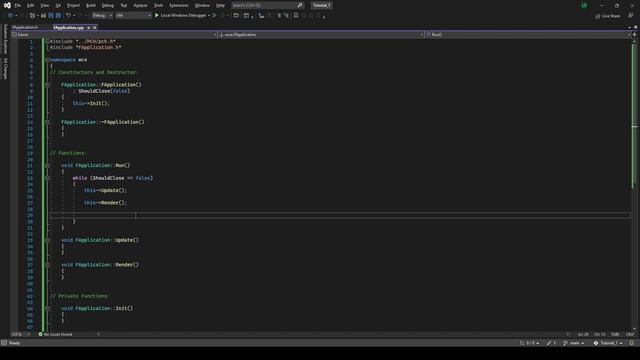Open the Solution Explorer side tab
Viewport: 640px width, 360px height.
pos(5,39)
